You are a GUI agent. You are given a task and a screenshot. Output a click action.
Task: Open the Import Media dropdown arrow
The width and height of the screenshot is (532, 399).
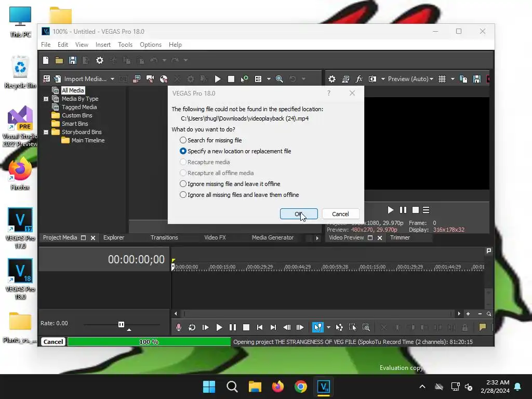click(112, 79)
